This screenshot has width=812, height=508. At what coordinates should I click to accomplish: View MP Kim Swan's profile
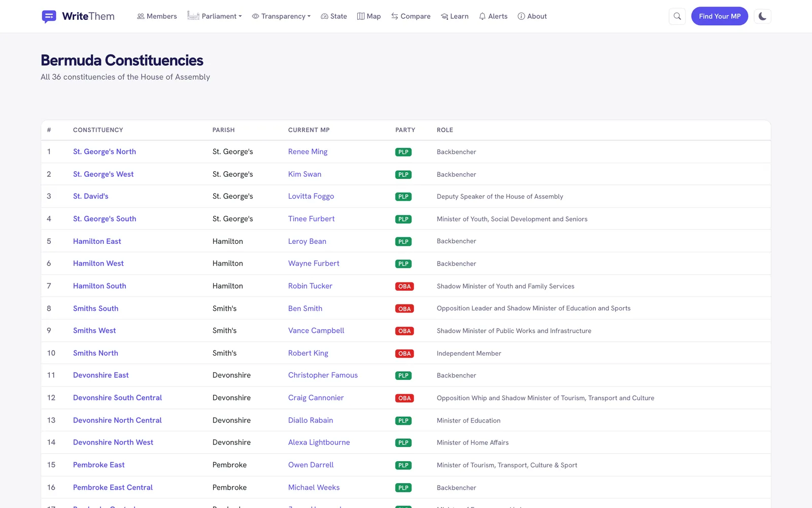304,174
